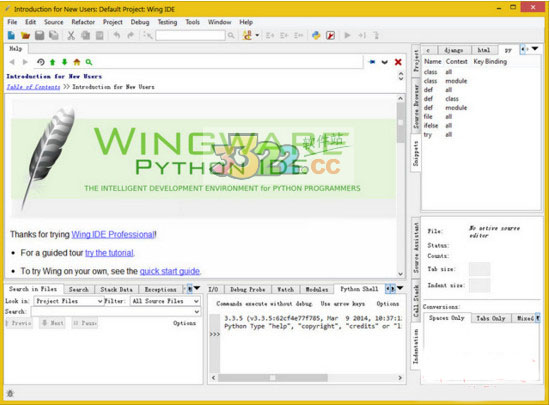
Task: Click the Step Into debug icon
Action: 362,35
